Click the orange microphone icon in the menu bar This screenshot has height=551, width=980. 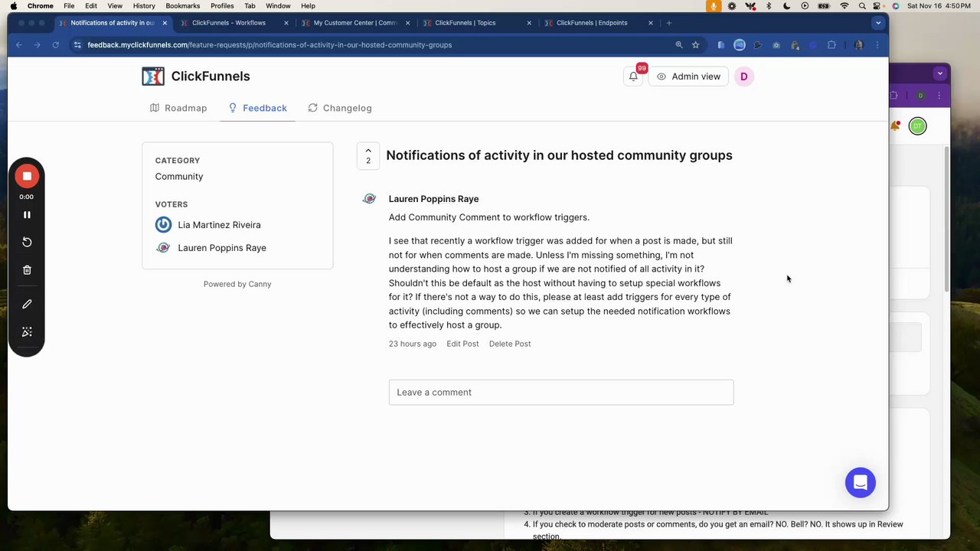coord(714,6)
